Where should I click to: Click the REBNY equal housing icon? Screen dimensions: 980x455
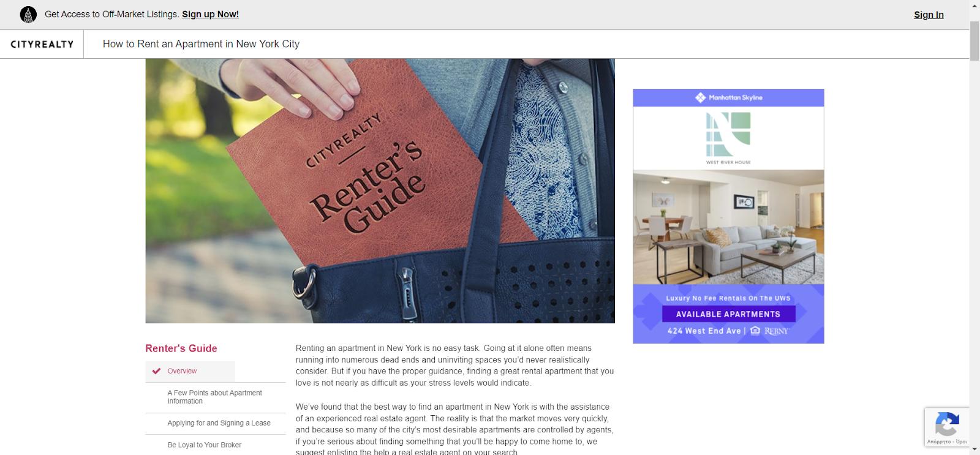[x=755, y=331]
